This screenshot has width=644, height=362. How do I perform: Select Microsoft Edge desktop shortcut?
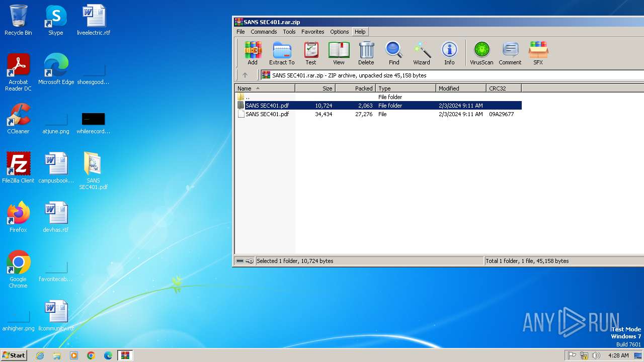[x=56, y=69]
